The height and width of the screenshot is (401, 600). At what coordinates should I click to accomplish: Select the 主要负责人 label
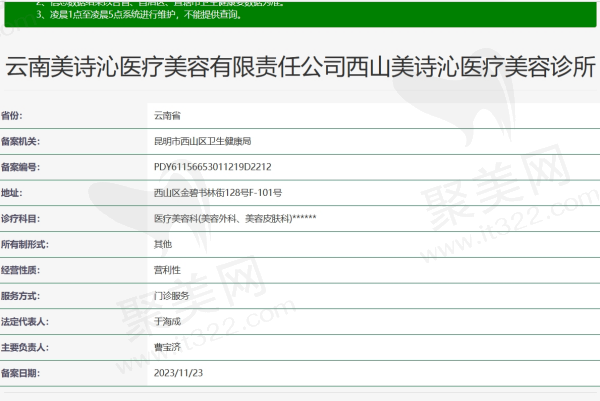pos(24,347)
